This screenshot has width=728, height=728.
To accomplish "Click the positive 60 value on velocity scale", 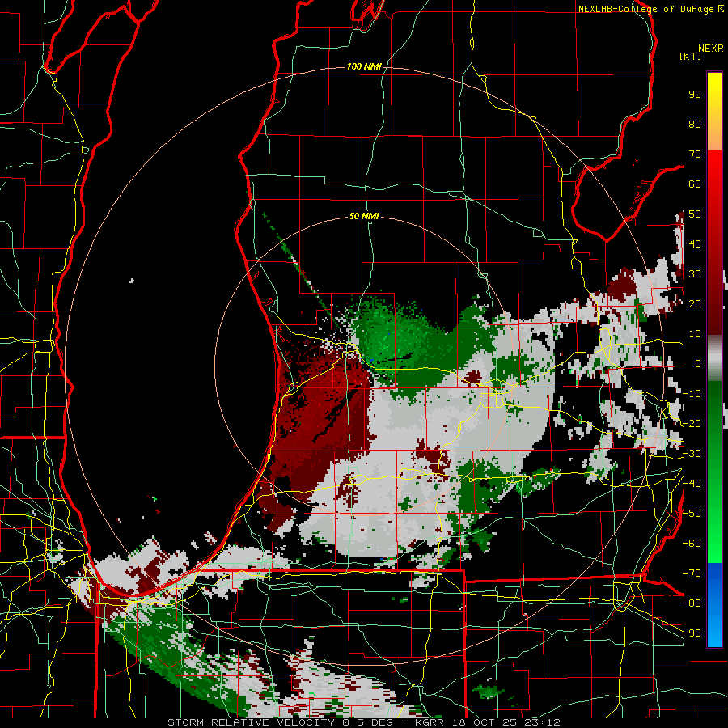I will (695, 184).
